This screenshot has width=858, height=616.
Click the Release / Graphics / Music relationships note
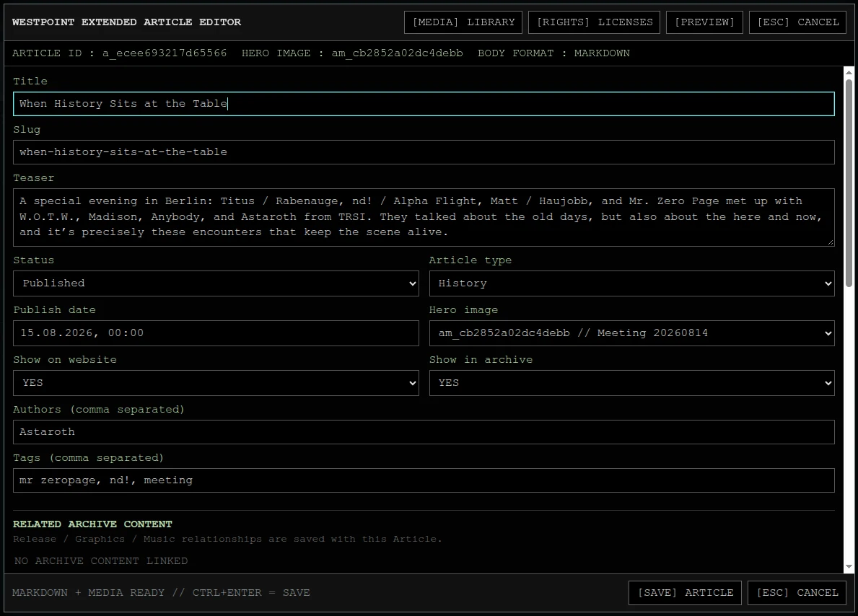coord(227,540)
